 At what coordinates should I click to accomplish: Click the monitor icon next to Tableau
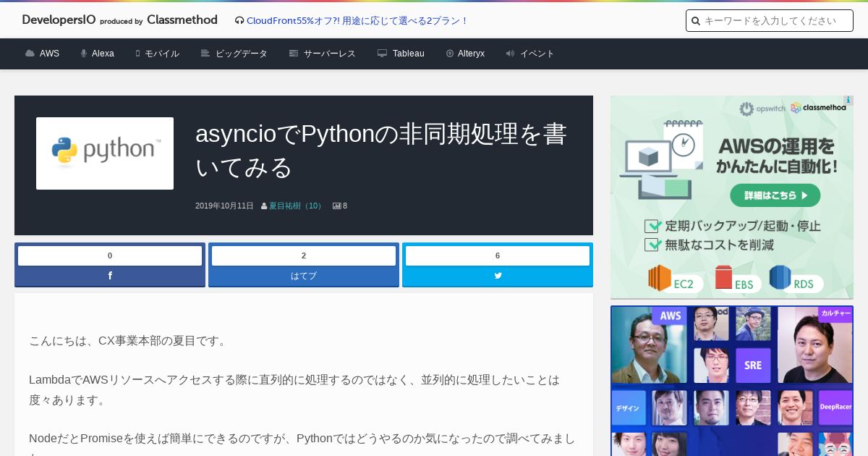382,54
